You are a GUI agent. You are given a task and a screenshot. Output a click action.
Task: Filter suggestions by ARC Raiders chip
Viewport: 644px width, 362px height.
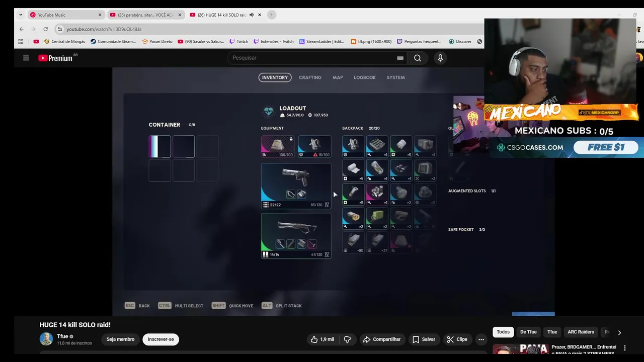[x=581, y=332]
